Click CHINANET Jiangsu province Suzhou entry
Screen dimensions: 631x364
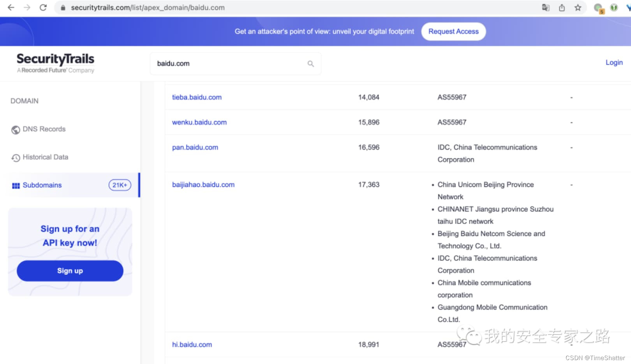pyautogui.click(x=495, y=215)
